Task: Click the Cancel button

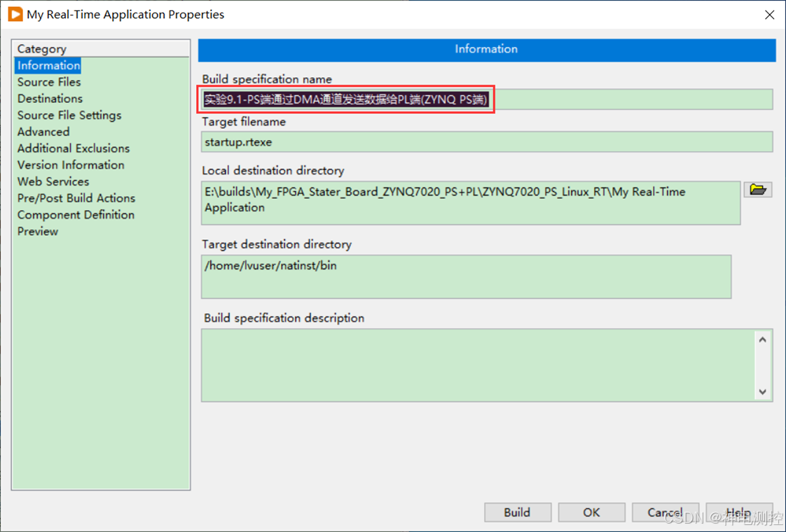Action: 666,512
